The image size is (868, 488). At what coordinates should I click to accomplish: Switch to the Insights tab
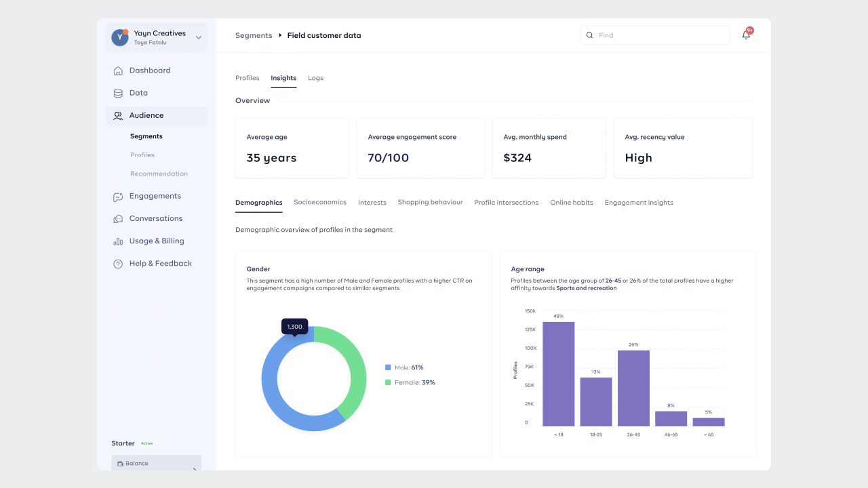pyautogui.click(x=283, y=78)
